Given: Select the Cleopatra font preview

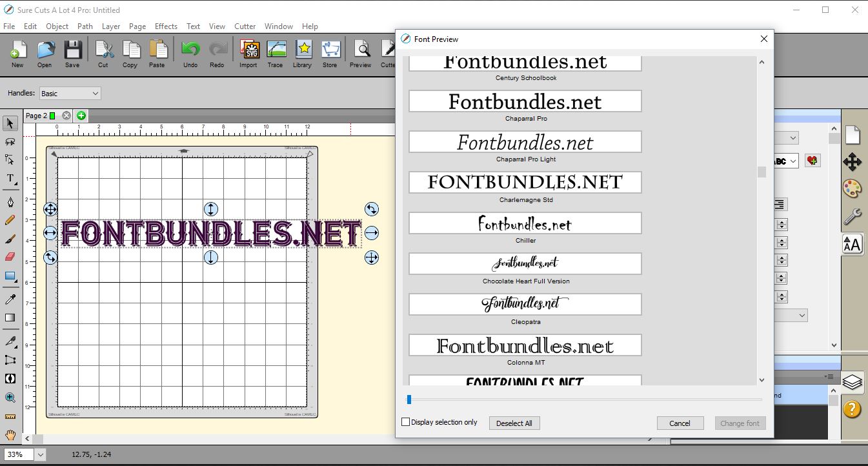Looking at the screenshot, I should pyautogui.click(x=525, y=304).
